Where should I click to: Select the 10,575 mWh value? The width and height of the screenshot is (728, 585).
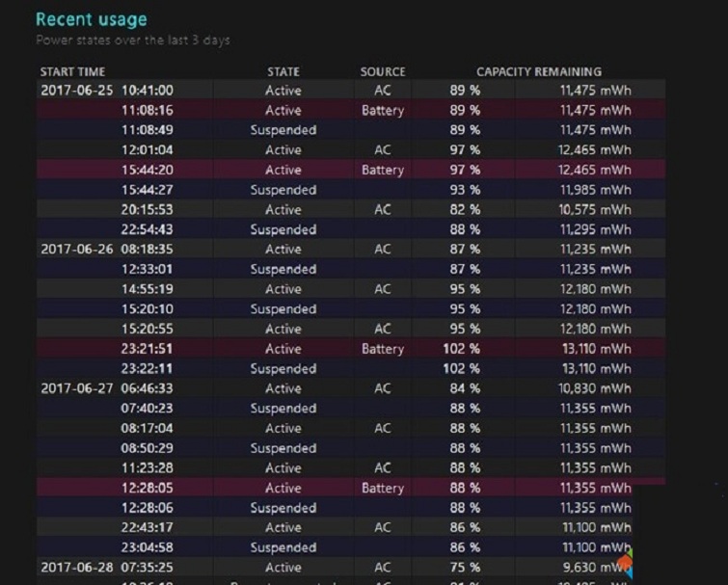[x=595, y=210]
